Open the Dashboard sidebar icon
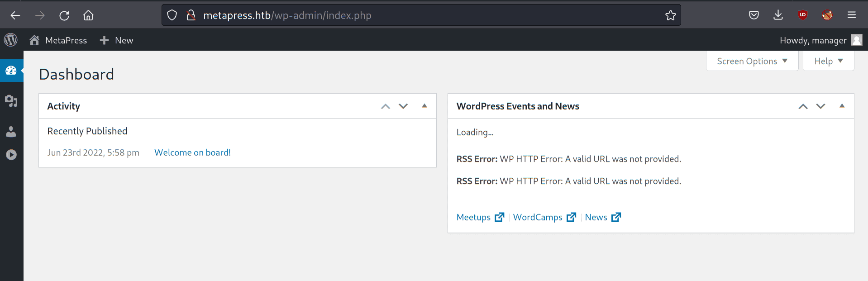This screenshot has height=281, width=868. [11, 71]
